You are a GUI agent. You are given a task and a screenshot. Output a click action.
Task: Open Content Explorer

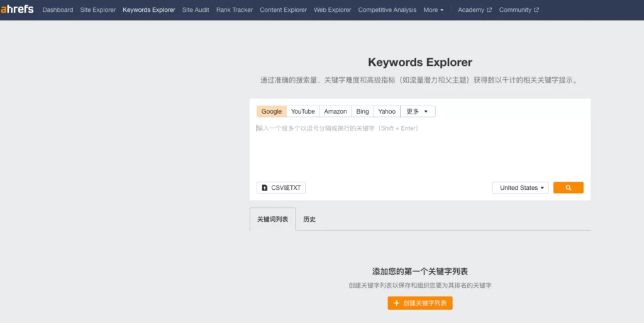[283, 10]
